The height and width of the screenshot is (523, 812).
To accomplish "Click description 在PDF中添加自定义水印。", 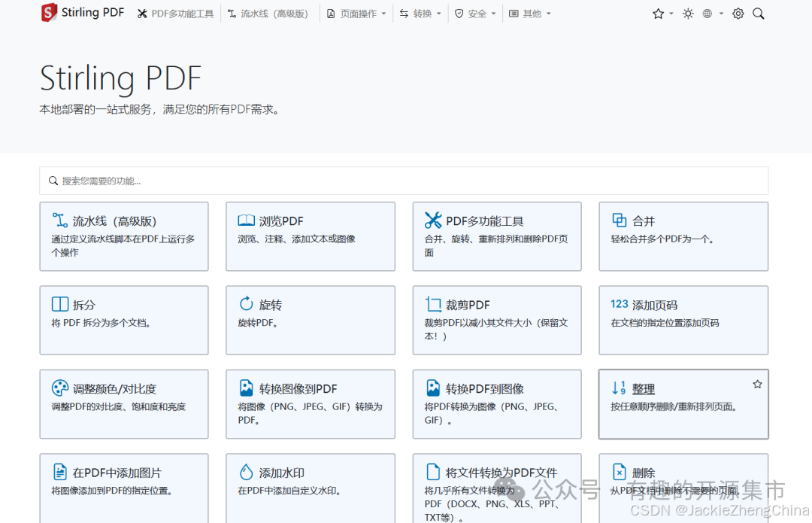I will 289,491.
